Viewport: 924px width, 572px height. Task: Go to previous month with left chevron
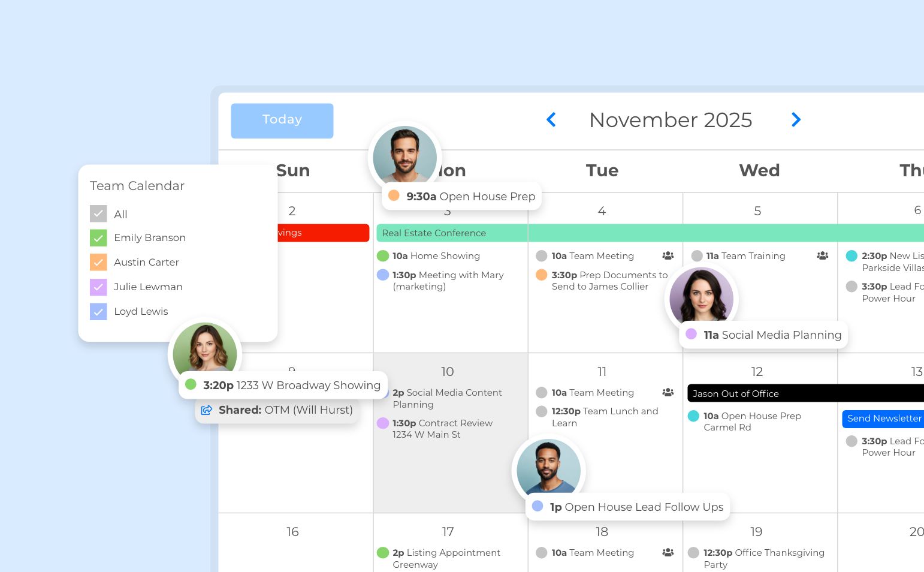[551, 120]
